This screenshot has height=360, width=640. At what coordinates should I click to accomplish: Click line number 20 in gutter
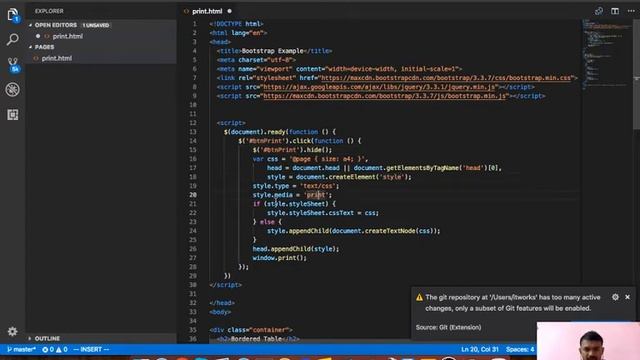click(x=193, y=195)
